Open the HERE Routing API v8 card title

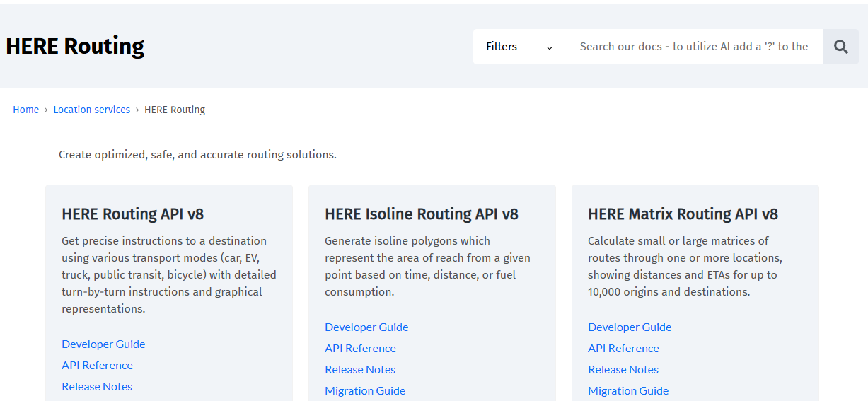point(132,214)
